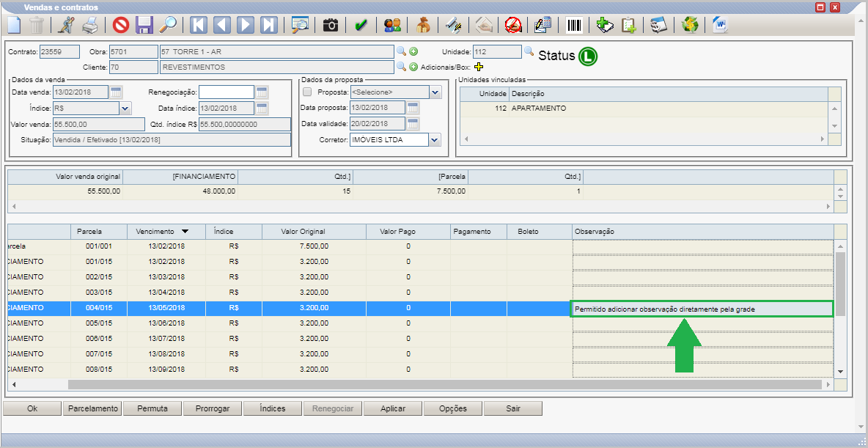Open the Data proposta calendar picker
Viewport: 868px width, 448px height.
click(x=413, y=108)
